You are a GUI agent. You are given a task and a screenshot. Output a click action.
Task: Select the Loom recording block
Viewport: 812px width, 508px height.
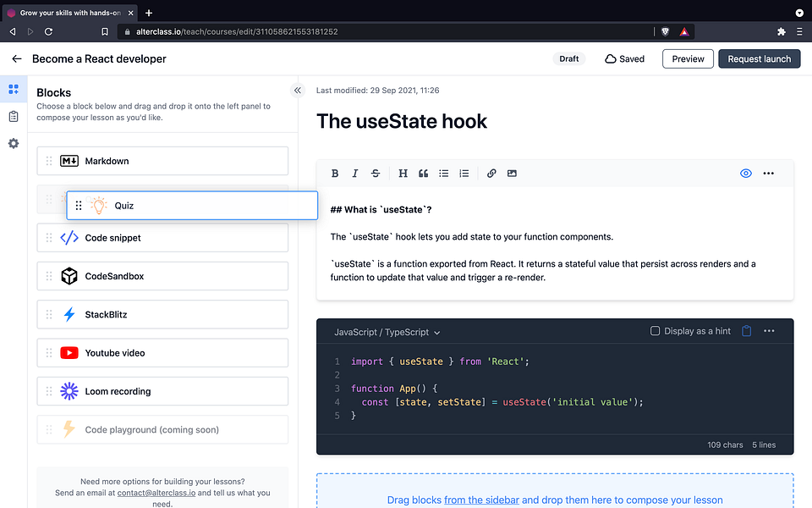pos(162,391)
